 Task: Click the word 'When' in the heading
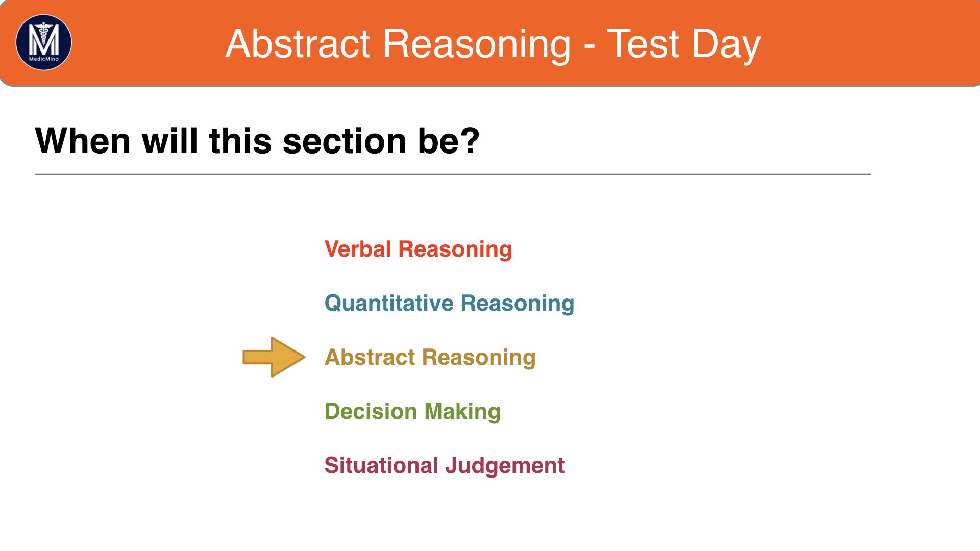83,141
